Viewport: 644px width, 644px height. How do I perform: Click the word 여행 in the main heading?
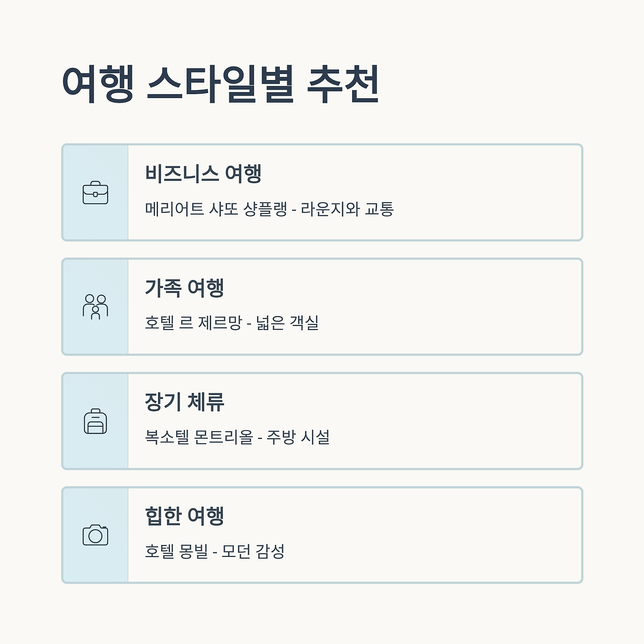point(98,85)
